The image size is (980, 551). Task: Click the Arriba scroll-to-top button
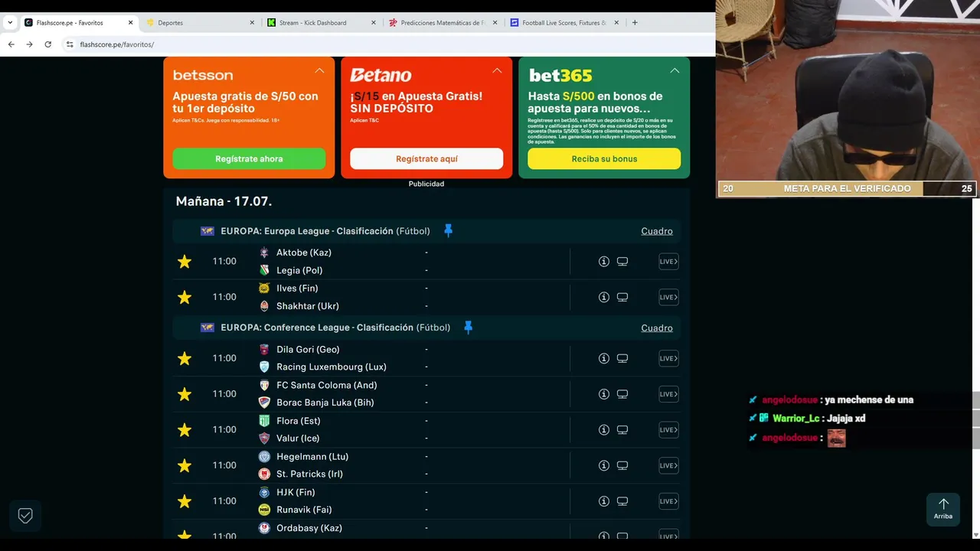[943, 509]
